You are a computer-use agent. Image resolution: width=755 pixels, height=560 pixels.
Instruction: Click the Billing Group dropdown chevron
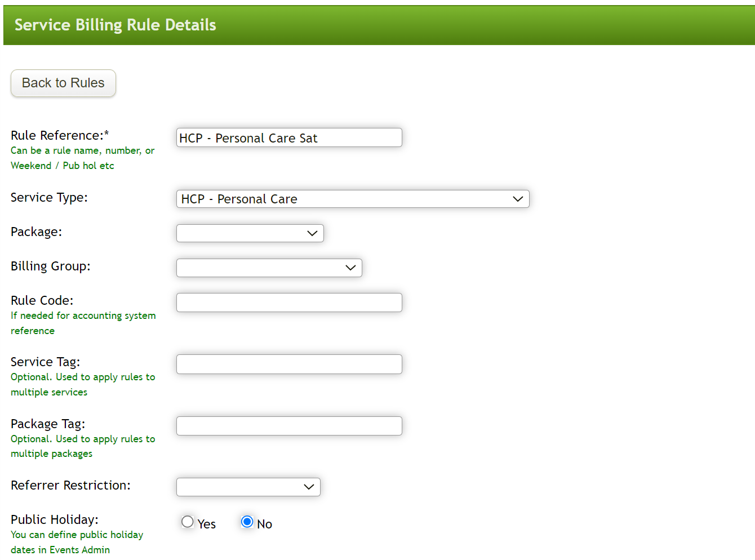(x=350, y=268)
